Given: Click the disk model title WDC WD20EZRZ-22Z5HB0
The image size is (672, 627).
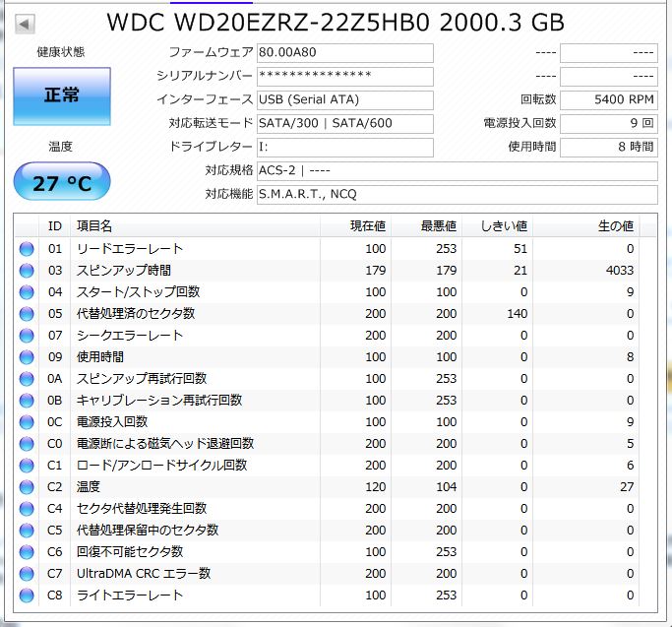Looking at the screenshot, I should click(x=268, y=23).
